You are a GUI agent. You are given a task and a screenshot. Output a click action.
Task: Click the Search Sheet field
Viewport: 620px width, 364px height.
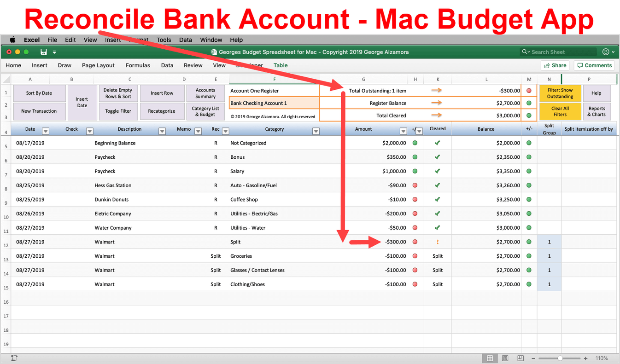(558, 52)
